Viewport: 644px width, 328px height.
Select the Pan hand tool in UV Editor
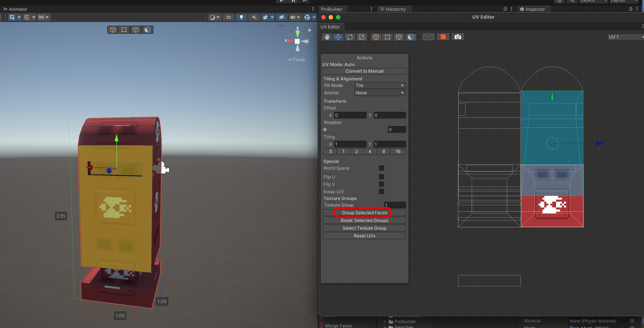point(327,37)
